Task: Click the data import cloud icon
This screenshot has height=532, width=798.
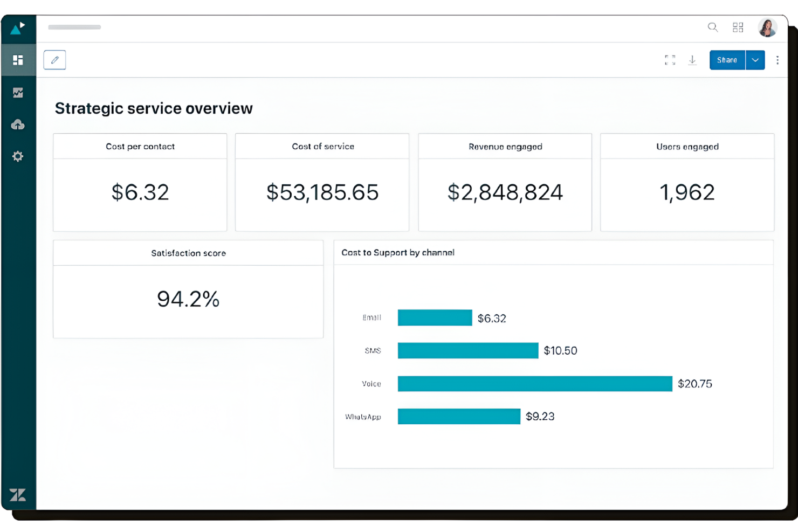Action: coord(18,125)
